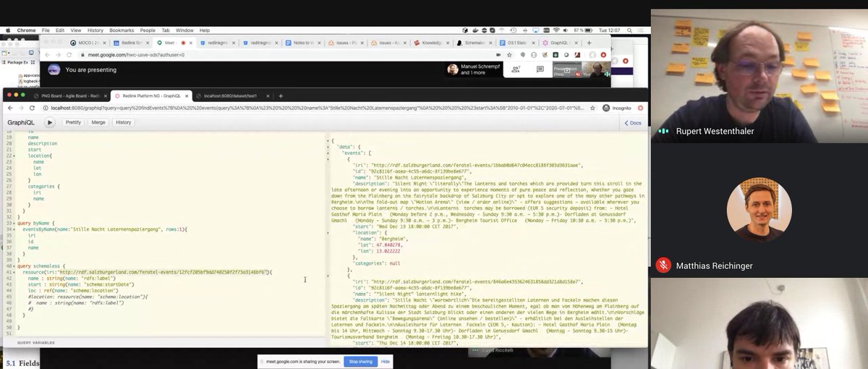
Task: Close the localhost dataset/test1 tab
Action: (x=268, y=96)
